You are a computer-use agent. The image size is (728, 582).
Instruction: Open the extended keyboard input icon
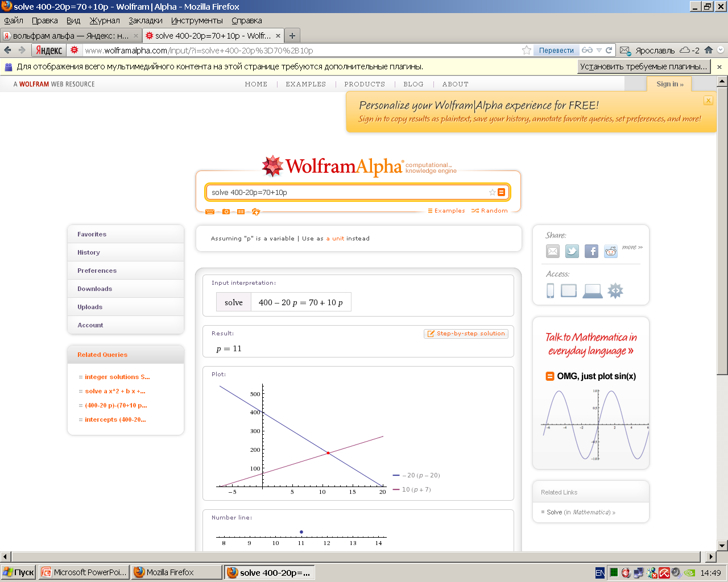pos(210,211)
